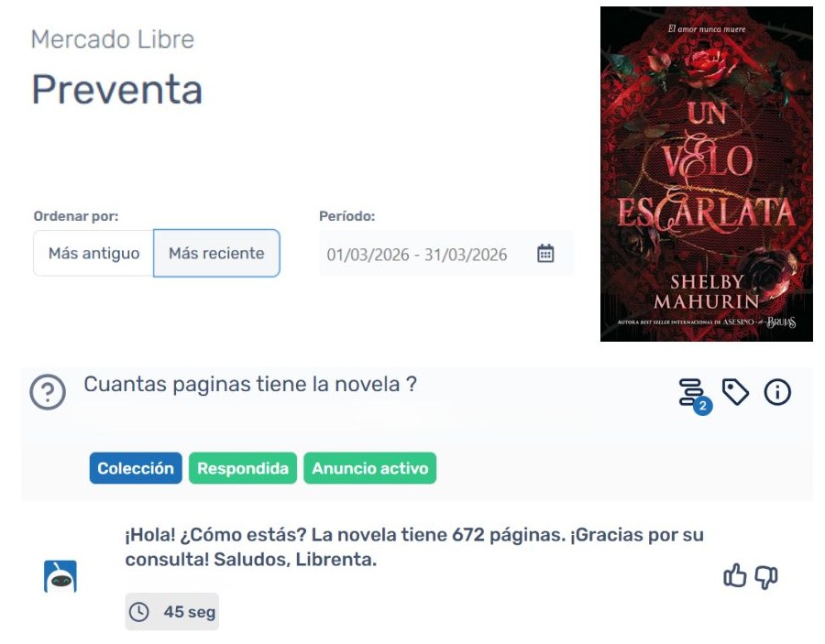This screenshot has width=825, height=644.
Task: Click the calendar icon in Período field
Action: [x=545, y=254]
